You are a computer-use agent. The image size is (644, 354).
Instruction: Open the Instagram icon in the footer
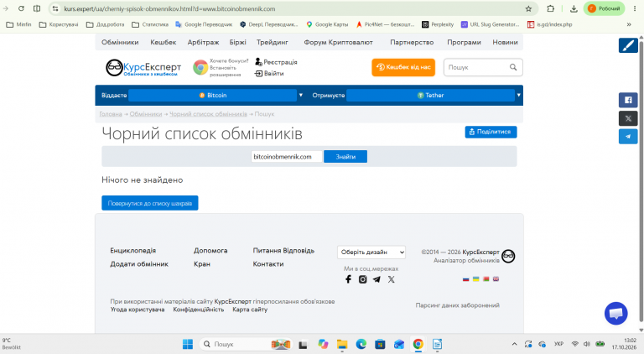[x=362, y=279]
